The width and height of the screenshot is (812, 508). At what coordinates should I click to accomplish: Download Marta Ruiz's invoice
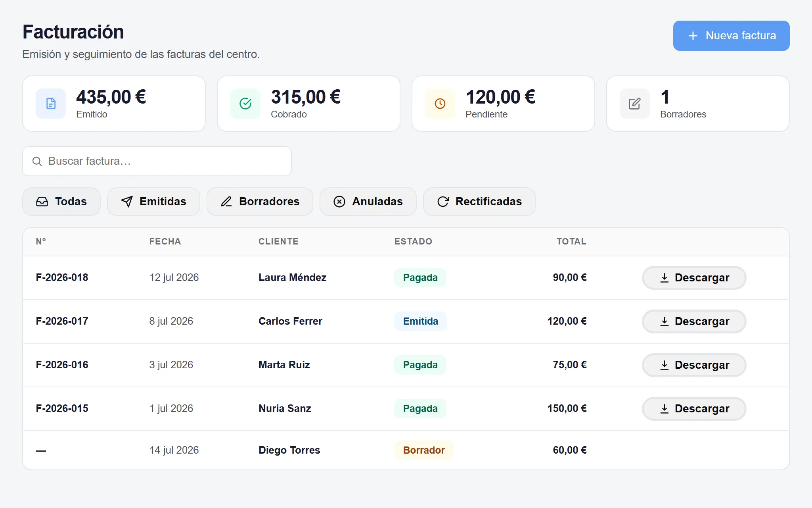(694, 365)
